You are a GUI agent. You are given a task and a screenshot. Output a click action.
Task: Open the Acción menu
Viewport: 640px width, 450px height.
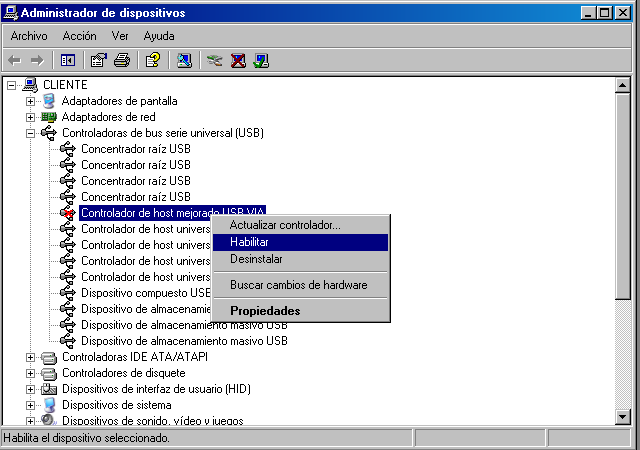point(80,36)
